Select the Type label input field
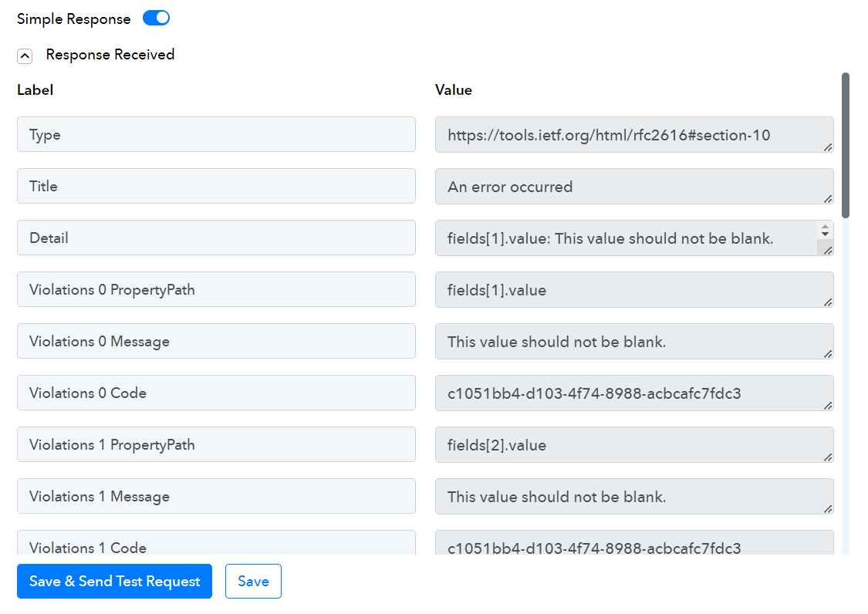 coord(217,134)
